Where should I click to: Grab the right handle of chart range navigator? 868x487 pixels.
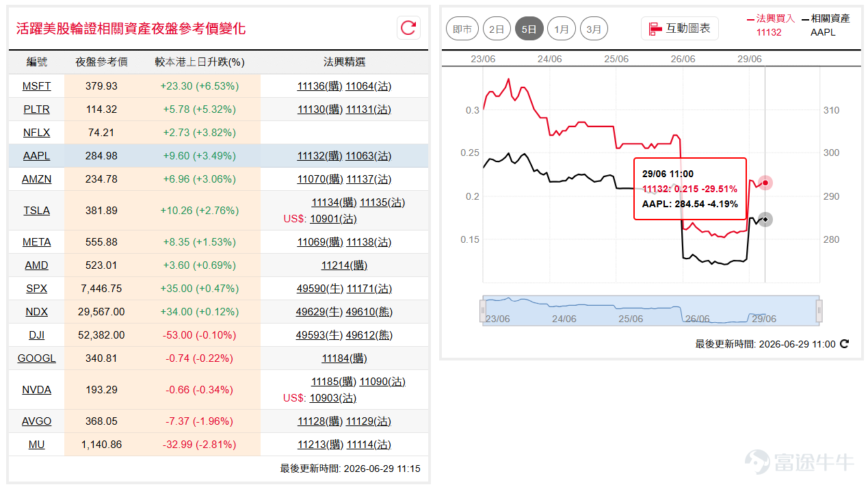point(819,311)
